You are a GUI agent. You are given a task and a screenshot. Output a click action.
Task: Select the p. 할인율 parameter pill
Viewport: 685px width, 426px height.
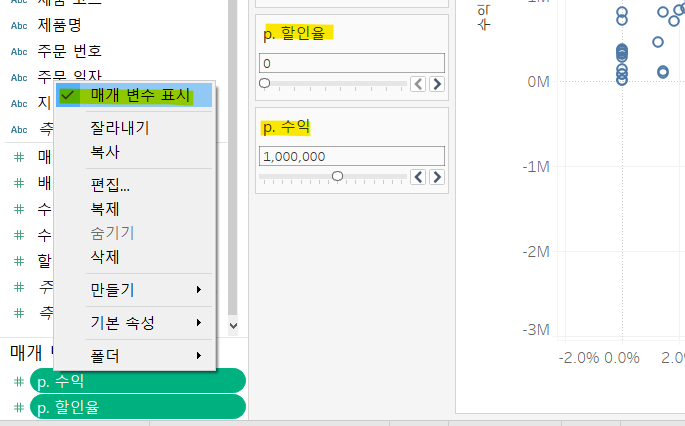[x=138, y=407]
